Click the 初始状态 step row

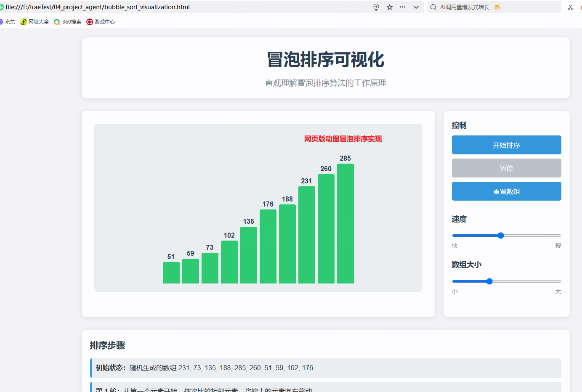pyautogui.click(x=326, y=368)
